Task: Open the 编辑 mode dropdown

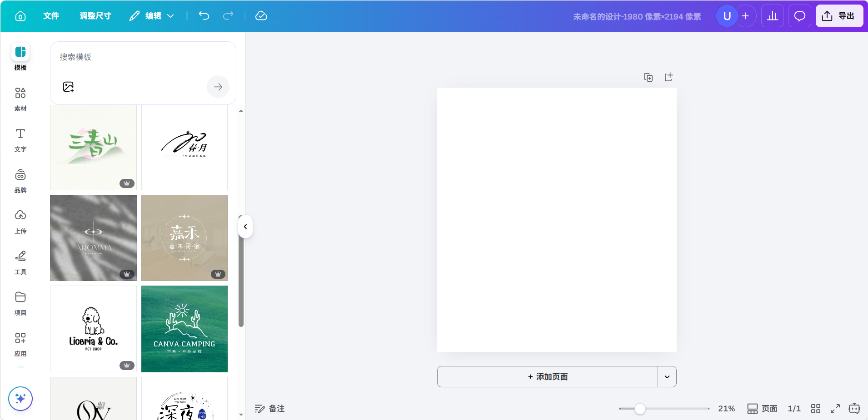Action: coord(152,16)
